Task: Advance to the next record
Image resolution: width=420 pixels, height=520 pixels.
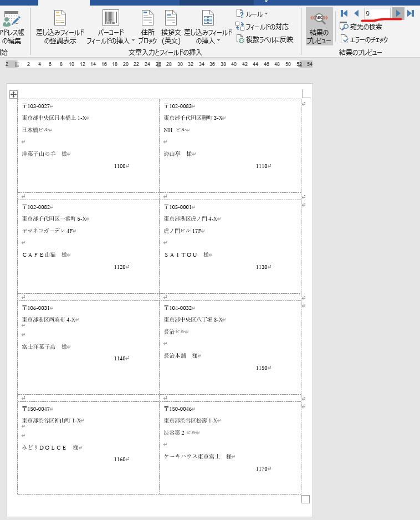Action: [x=398, y=13]
